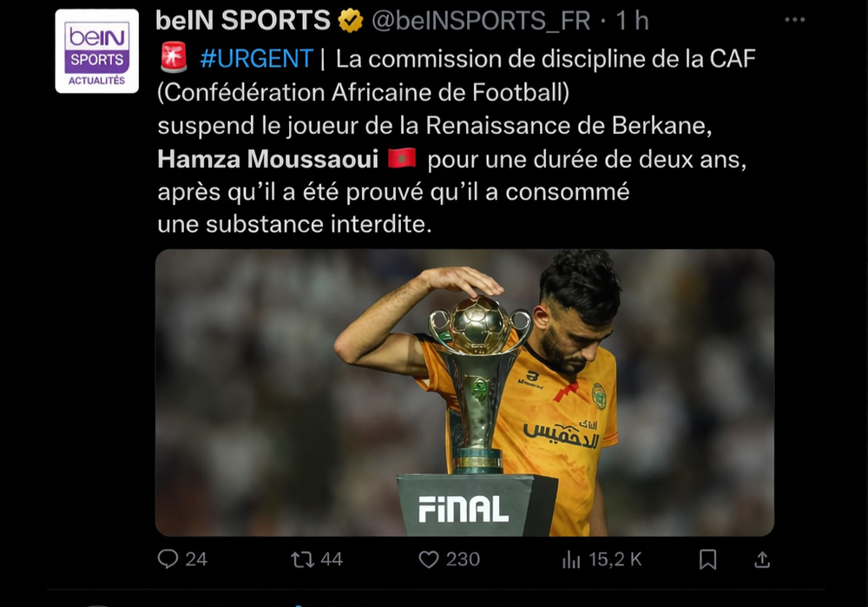Click the reply count 24
The width and height of the screenshot is (868, 607).
coord(197,559)
